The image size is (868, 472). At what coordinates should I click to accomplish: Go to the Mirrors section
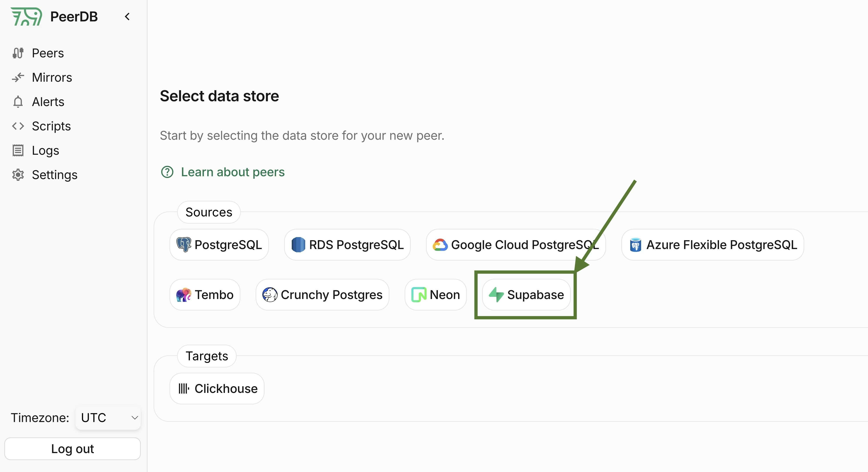coord(52,77)
